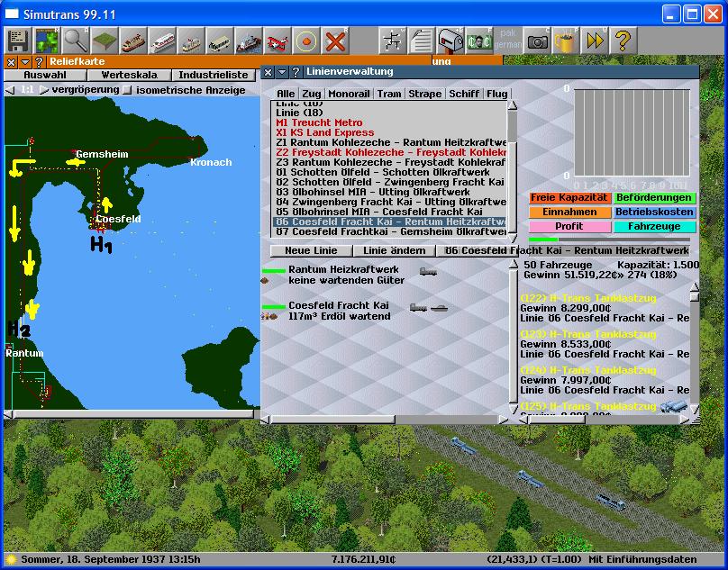Click the Neue Linie button
The image size is (728, 570).
[x=311, y=250]
